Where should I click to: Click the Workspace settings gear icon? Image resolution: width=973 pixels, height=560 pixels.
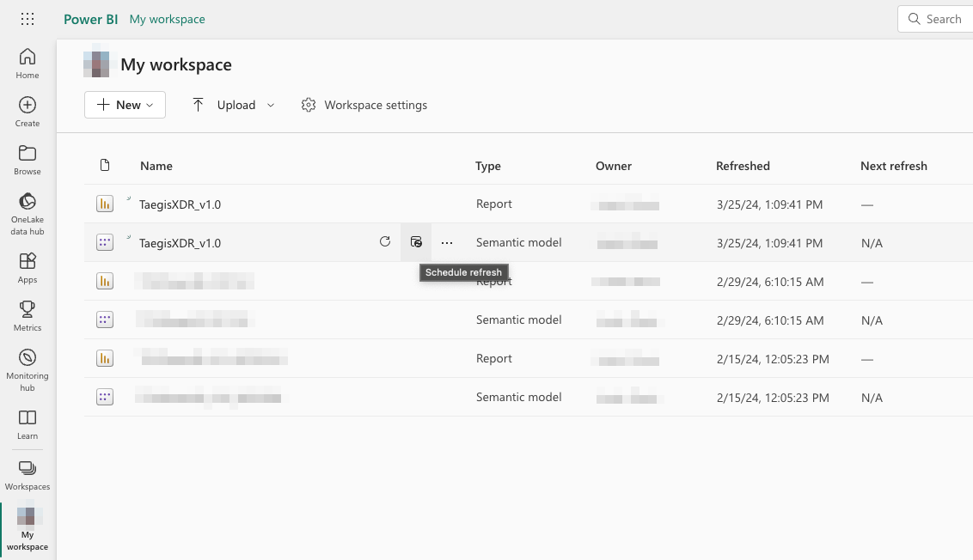[309, 105]
